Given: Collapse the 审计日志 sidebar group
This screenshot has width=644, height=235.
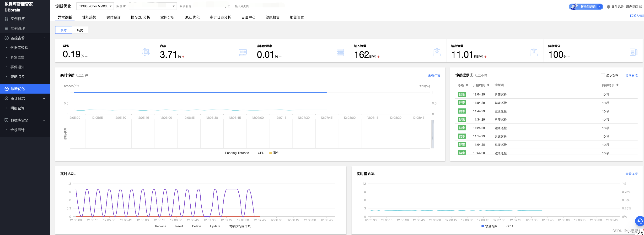Looking at the screenshot, I should (44, 98).
